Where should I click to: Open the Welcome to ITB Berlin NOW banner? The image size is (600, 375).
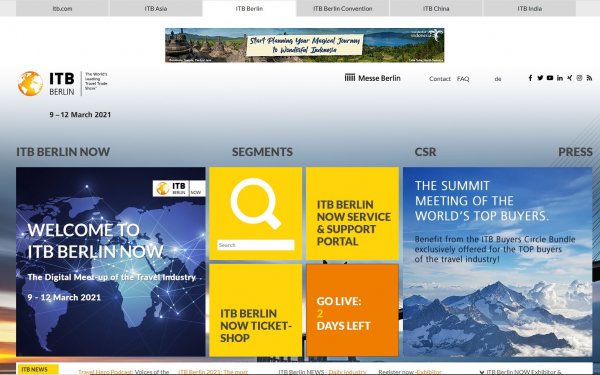pos(111,262)
